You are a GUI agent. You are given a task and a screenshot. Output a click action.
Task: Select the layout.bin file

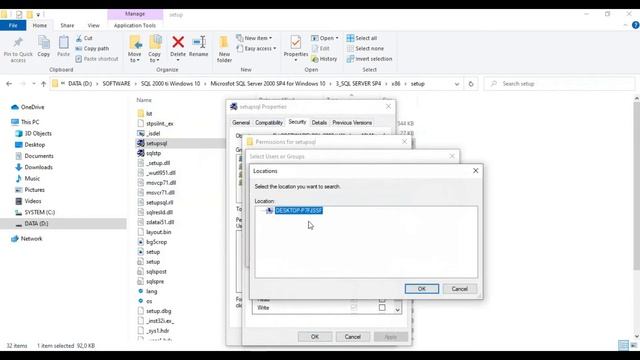pos(154,232)
